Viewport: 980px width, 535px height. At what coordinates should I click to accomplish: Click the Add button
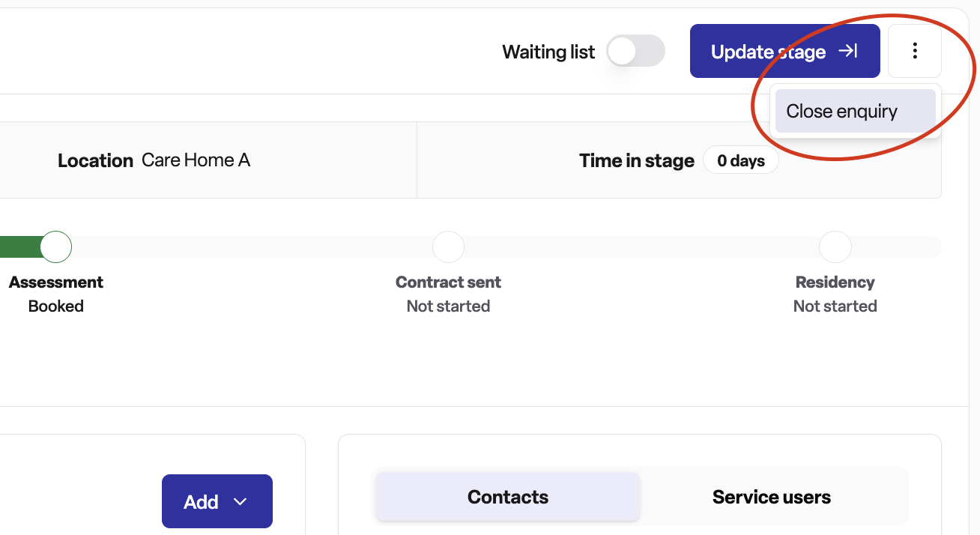pyautogui.click(x=217, y=501)
